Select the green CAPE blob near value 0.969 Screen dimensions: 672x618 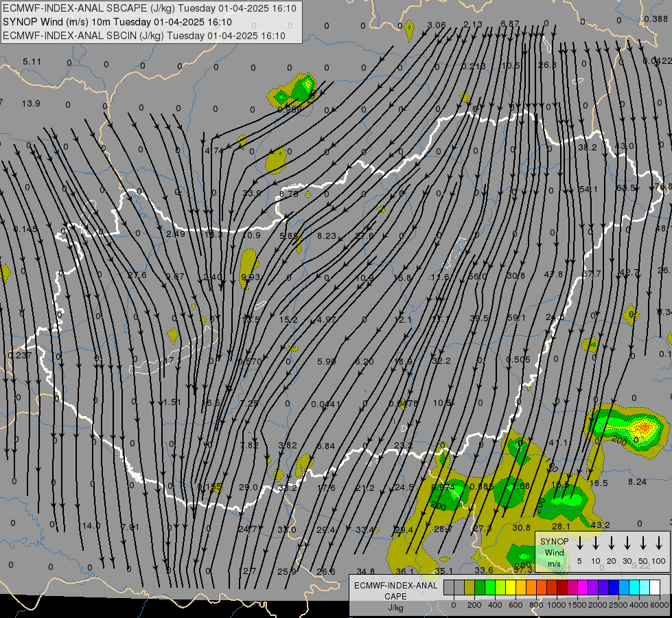(x=303, y=88)
